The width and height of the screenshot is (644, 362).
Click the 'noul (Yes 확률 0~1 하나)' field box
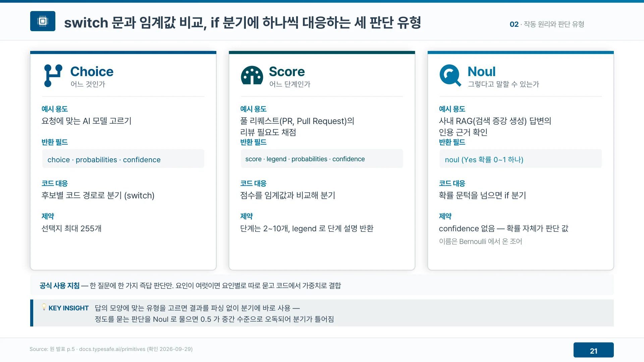pyautogui.click(x=521, y=159)
